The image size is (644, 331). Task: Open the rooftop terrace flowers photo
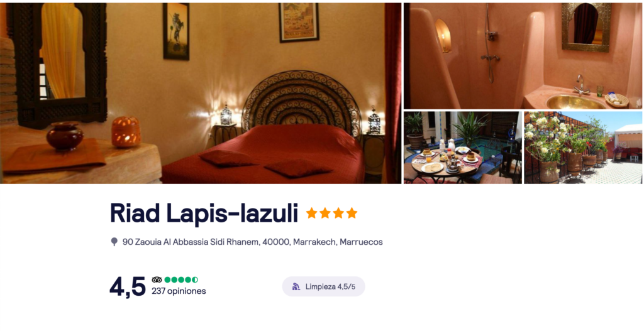[583, 148]
